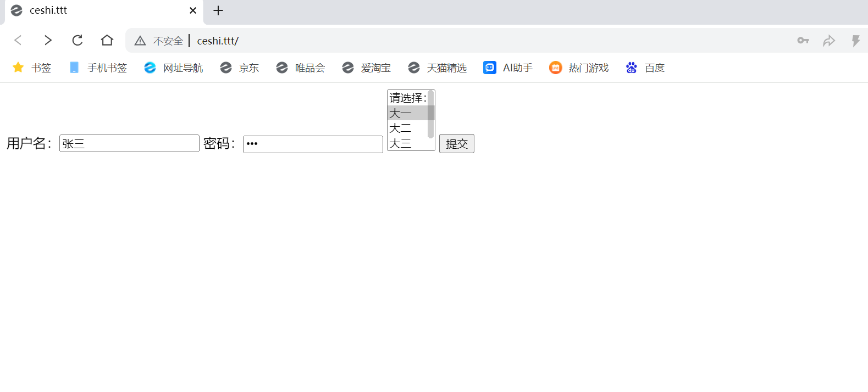Click the 不安全 security warning icon
This screenshot has height=392, width=868.
pos(140,41)
